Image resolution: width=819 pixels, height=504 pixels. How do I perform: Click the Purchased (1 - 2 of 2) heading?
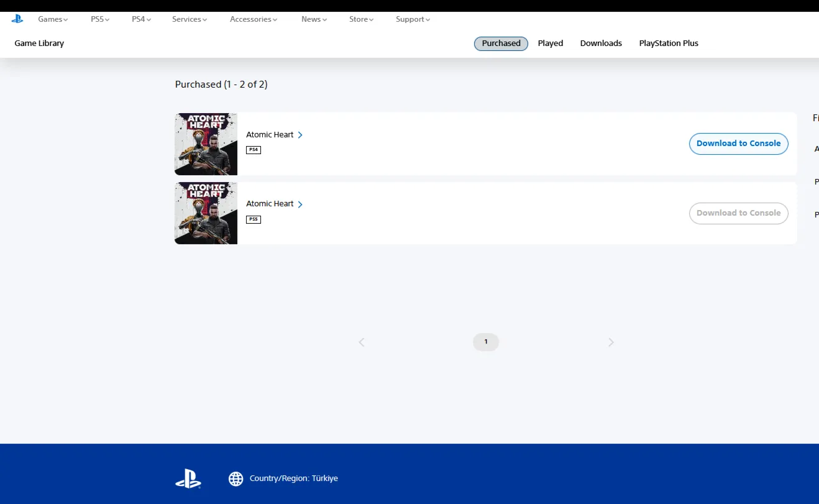point(221,85)
